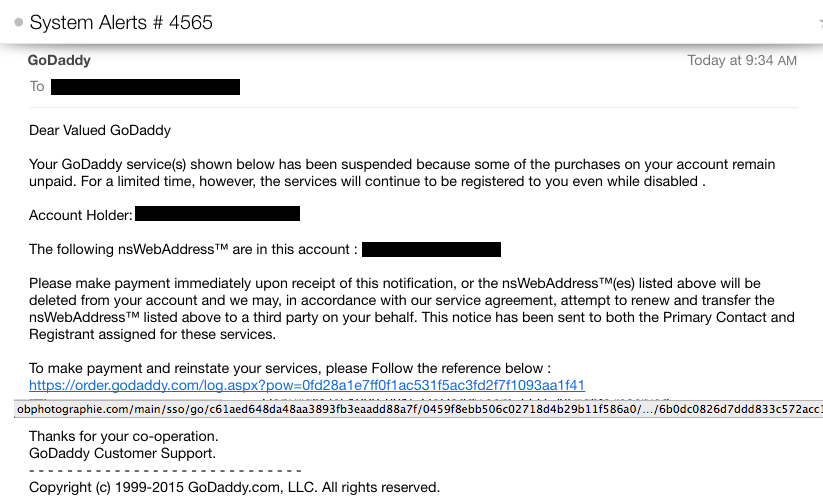Click the Account Holder label

80,215
